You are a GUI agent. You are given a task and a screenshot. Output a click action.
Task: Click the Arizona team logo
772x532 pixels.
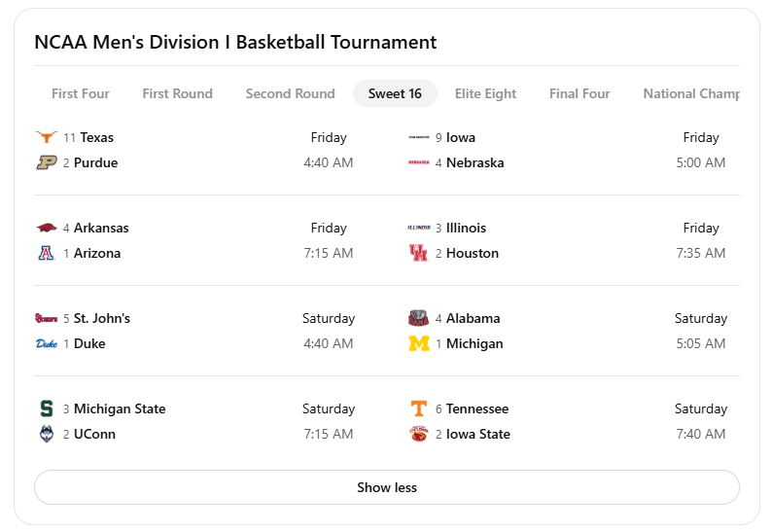46,253
